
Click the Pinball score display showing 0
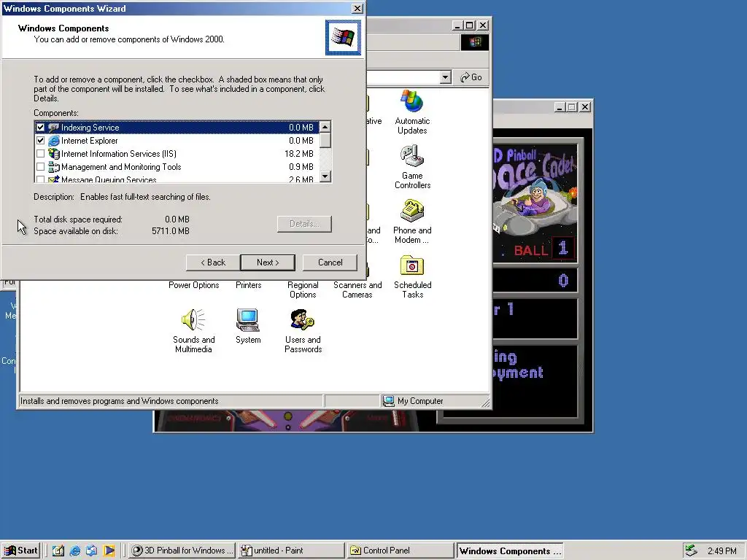tap(562, 281)
